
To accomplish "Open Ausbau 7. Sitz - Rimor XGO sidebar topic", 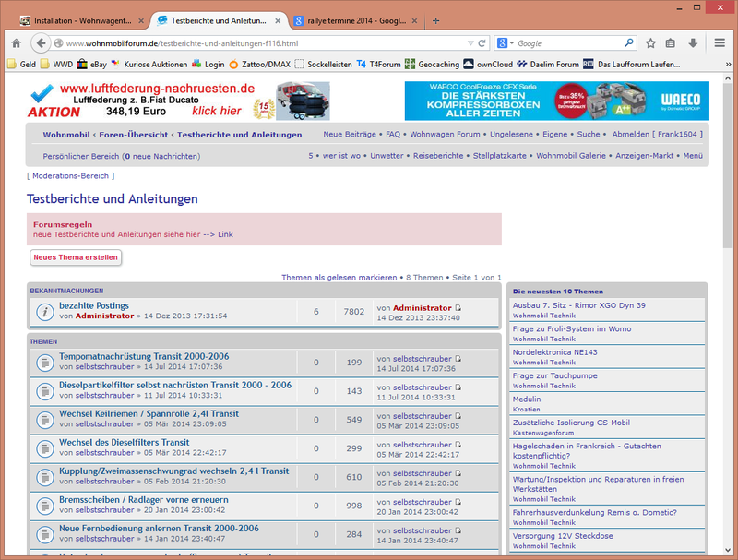I will (579, 305).
